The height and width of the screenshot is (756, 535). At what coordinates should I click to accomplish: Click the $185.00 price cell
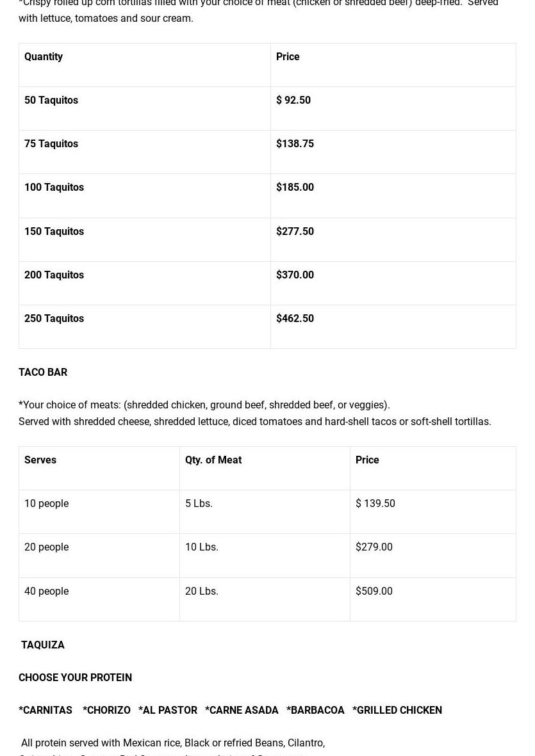(x=295, y=188)
